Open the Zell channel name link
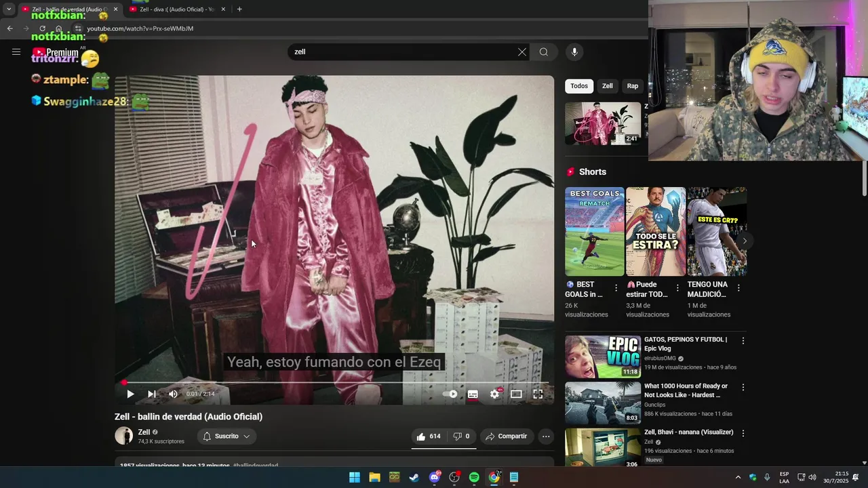 click(x=144, y=432)
